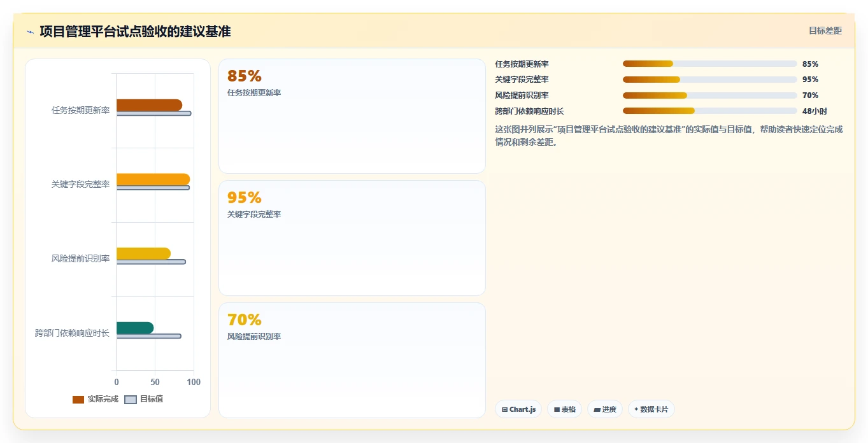Click the yellow 风险提前识别率 actual bar
868x443 pixels.
[x=143, y=253]
